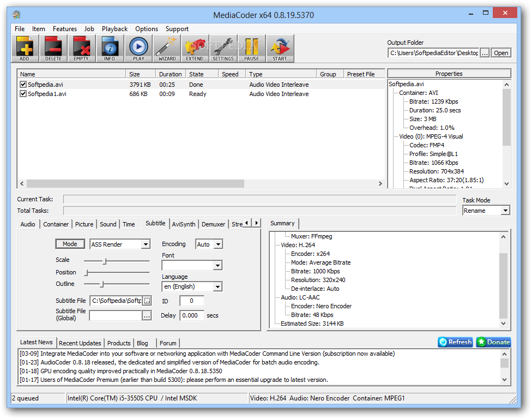The image size is (532, 419).
Task: Click the subtitle ID input field
Action: point(192,301)
